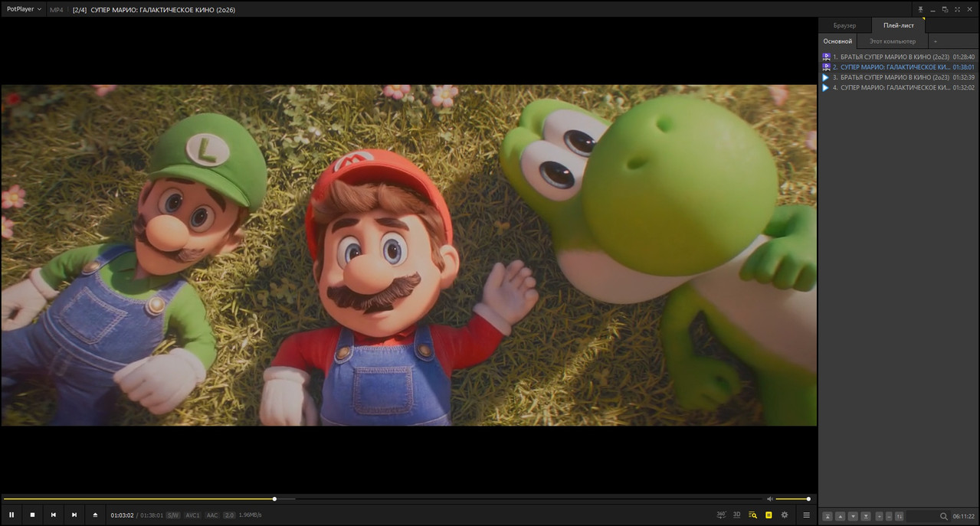Click the MP4 file icon of item 2

(826, 67)
